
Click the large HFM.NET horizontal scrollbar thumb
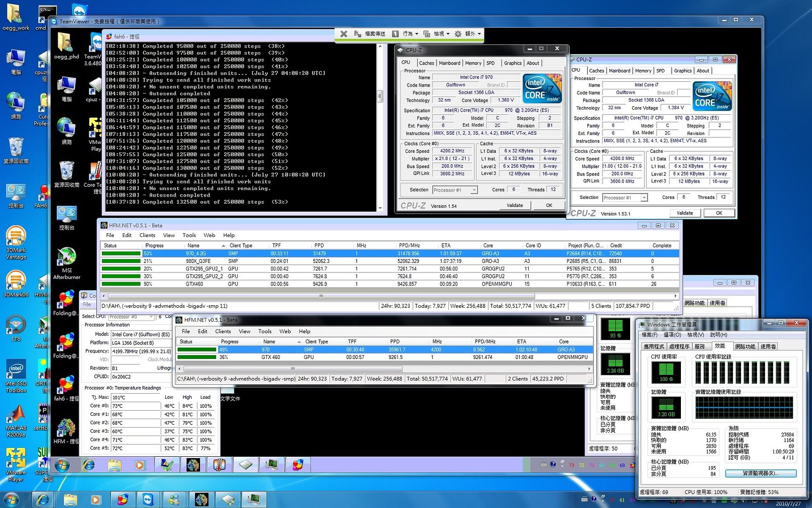(321, 296)
